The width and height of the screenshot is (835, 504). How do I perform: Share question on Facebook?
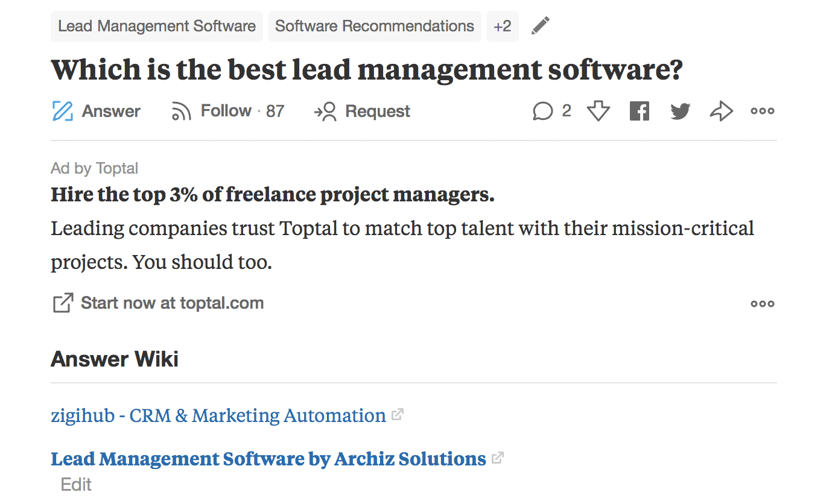coord(640,111)
